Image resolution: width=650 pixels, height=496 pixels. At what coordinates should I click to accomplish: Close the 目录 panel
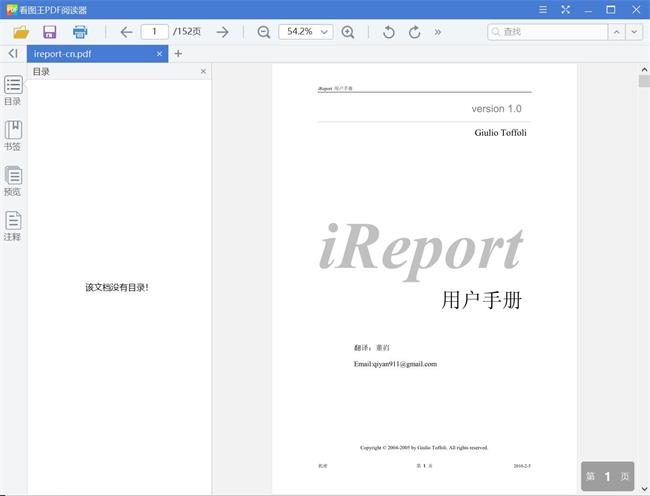[203, 71]
